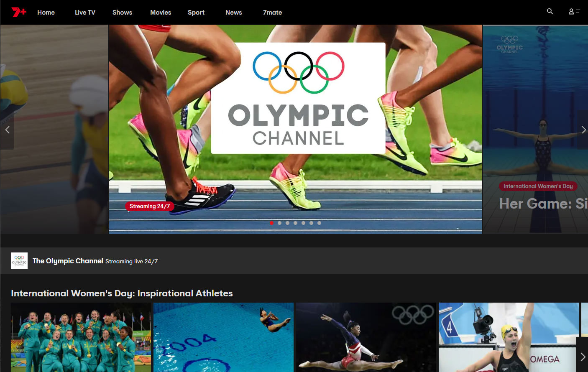The height and width of the screenshot is (372, 588).
Task: Open the team in green tracksuits thumbnail
Action: coord(81,337)
